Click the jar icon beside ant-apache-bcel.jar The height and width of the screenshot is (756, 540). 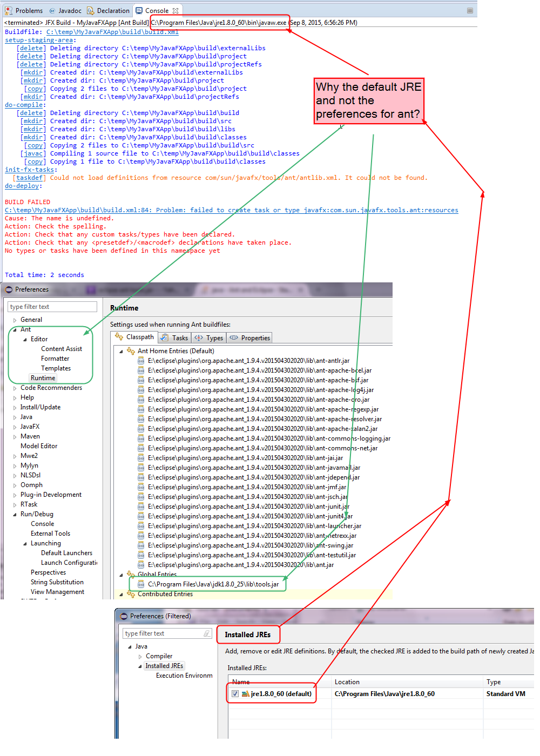pos(141,370)
